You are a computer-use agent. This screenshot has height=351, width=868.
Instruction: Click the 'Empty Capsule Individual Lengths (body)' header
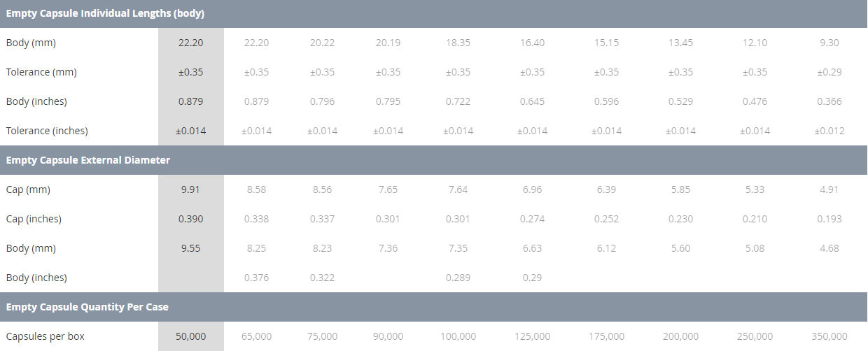(x=105, y=13)
